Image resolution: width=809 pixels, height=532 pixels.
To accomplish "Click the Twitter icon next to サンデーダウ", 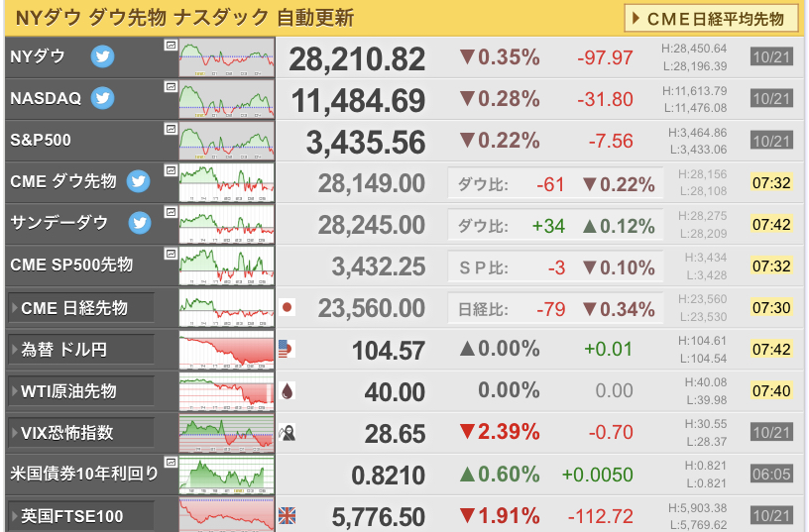I will click(x=140, y=223).
